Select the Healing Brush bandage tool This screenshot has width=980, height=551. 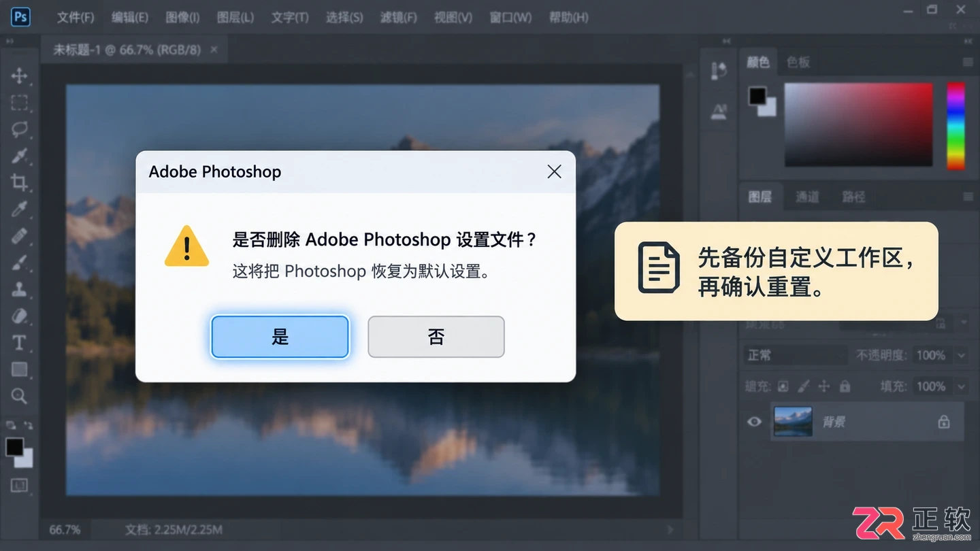[19, 235]
